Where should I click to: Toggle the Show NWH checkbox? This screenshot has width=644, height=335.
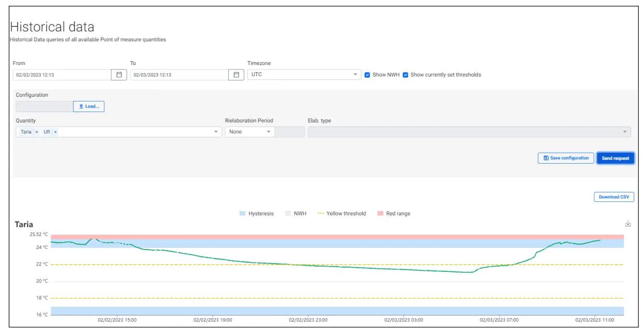(367, 75)
